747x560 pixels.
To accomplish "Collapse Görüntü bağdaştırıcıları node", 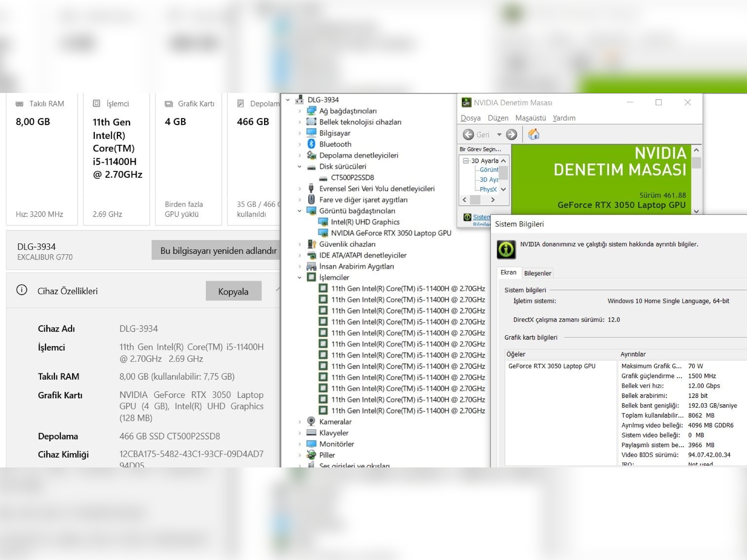I will tap(300, 211).
